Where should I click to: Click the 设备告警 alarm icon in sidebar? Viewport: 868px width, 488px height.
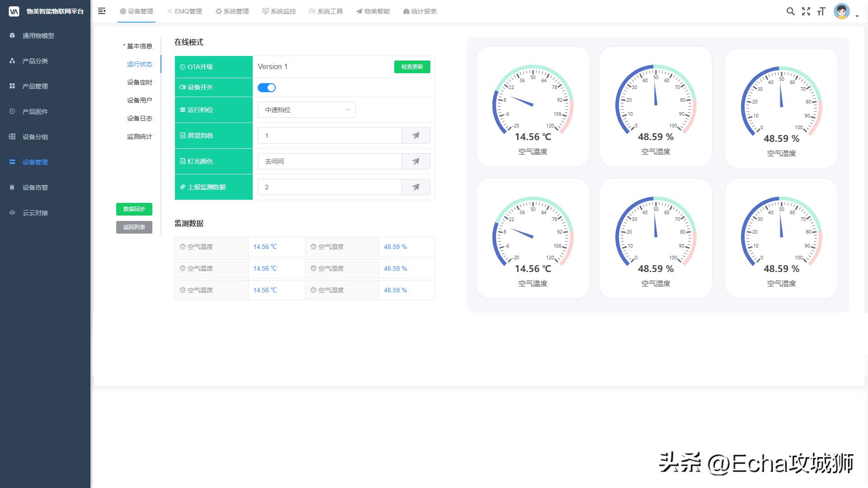[12, 187]
